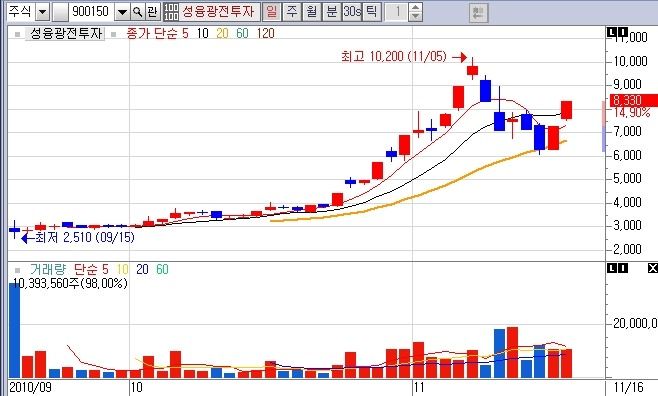The height and width of the screenshot is (396, 658).
Task: Select the 주 weekly chart period
Action: [x=292, y=12]
